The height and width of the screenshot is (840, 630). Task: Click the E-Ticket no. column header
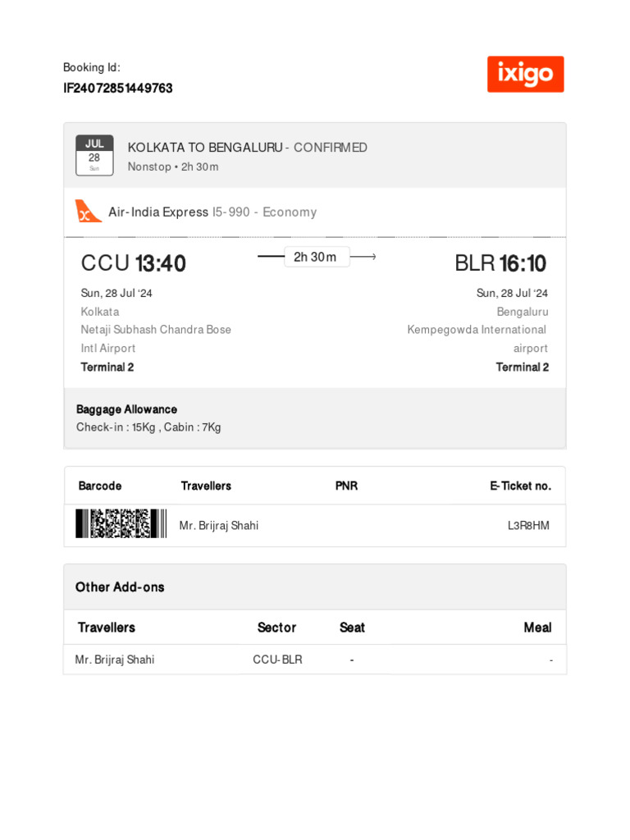point(520,486)
